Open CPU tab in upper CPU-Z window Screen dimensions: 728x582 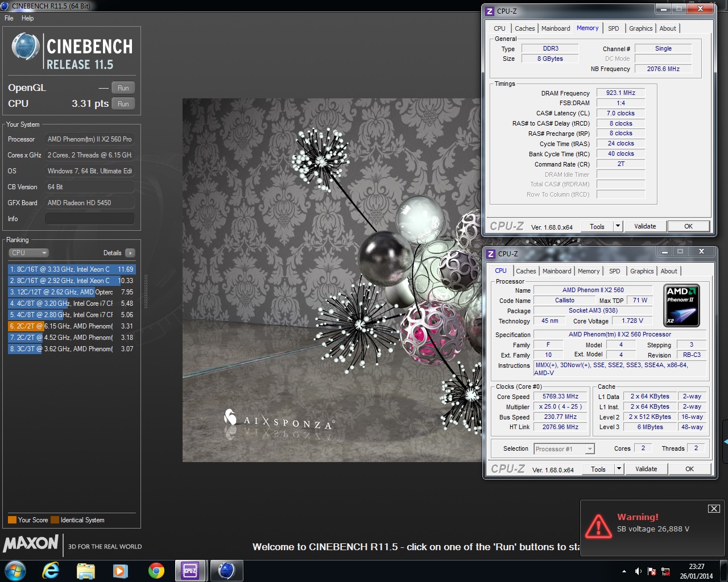499,28
